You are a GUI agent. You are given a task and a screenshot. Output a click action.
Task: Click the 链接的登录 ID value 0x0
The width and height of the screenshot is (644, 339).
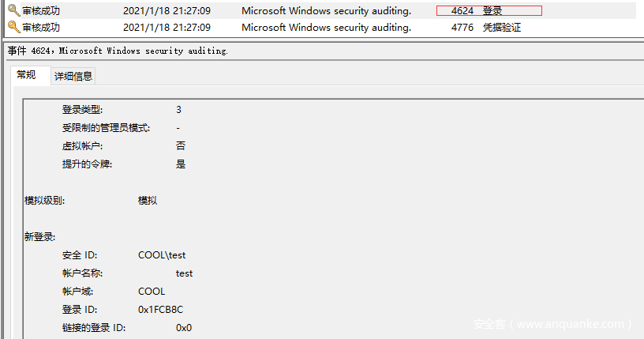(x=184, y=328)
